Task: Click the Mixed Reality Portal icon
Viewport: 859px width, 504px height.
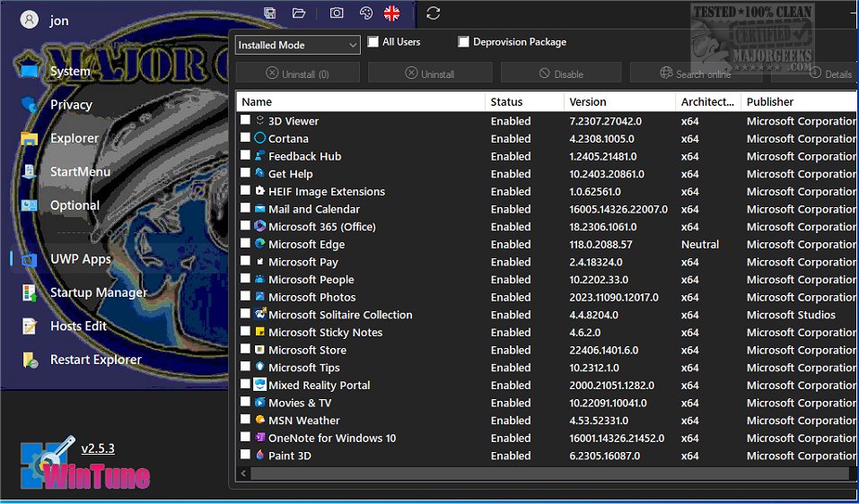Action: pos(259,384)
